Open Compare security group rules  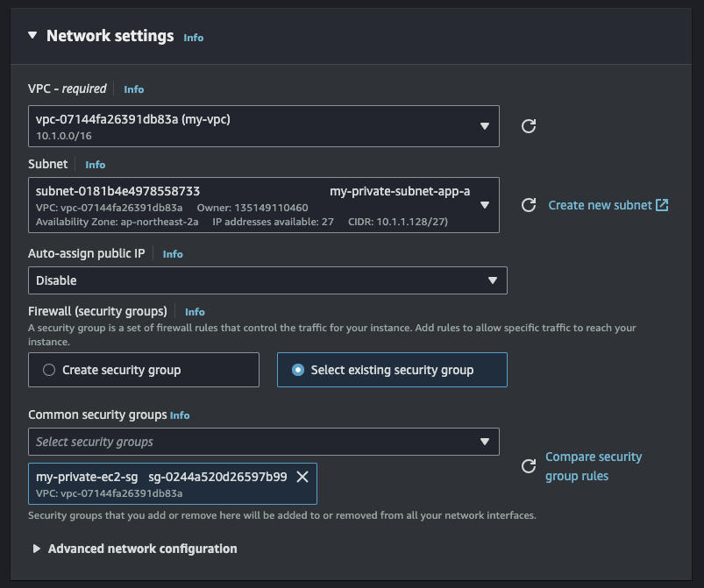click(x=594, y=466)
